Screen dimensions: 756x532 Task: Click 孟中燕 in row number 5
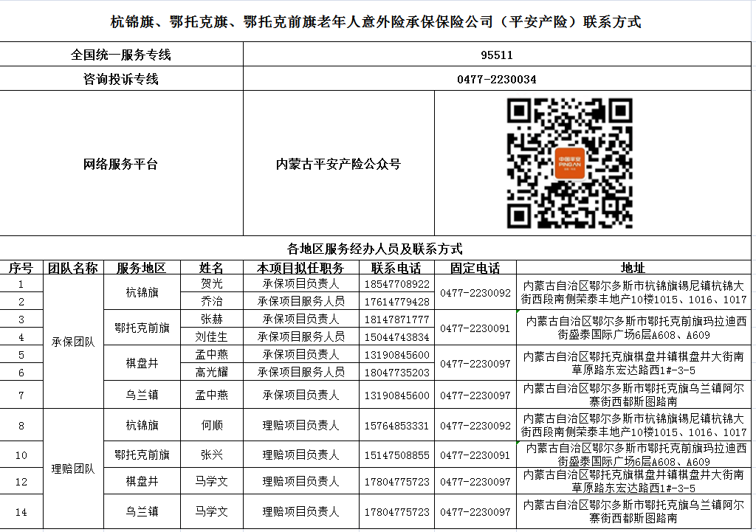pos(212,355)
